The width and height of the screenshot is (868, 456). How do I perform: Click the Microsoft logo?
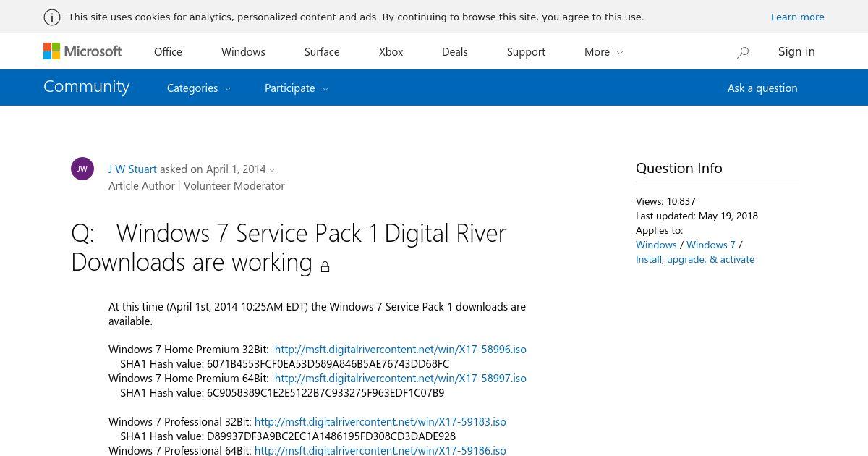coord(82,51)
